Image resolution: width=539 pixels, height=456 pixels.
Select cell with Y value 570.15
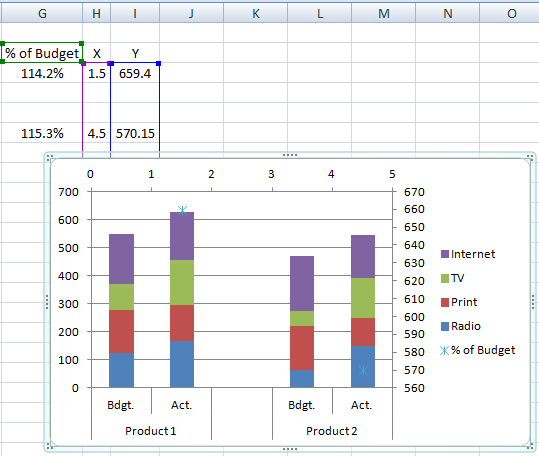click(135, 133)
